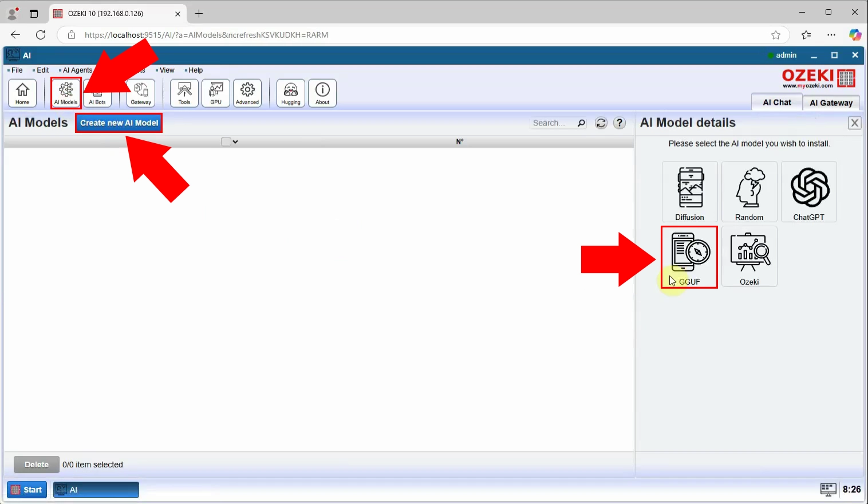Focus the Search input field

point(553,123)
